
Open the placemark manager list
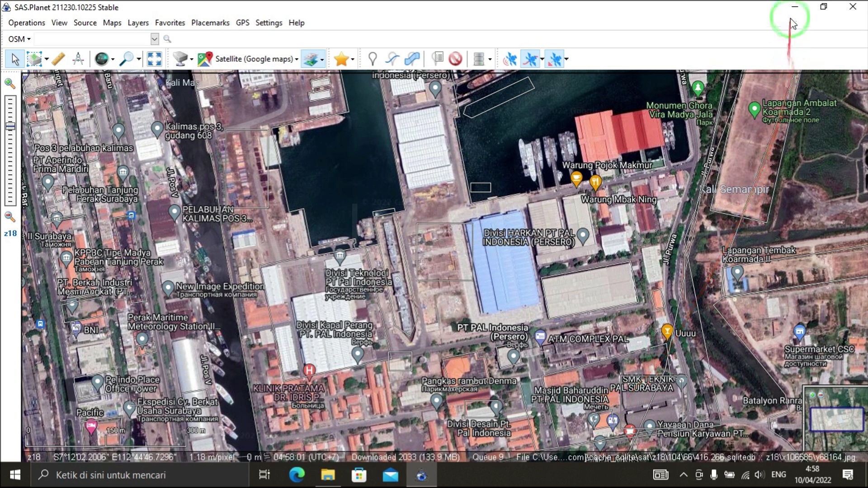437,59
